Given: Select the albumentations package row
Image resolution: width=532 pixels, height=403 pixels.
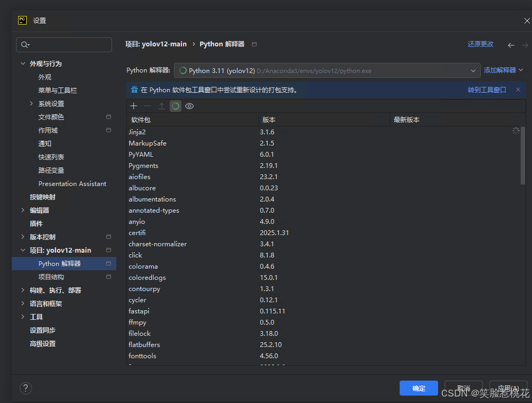Looking at the screenshot, I should (x=324, y=199).
